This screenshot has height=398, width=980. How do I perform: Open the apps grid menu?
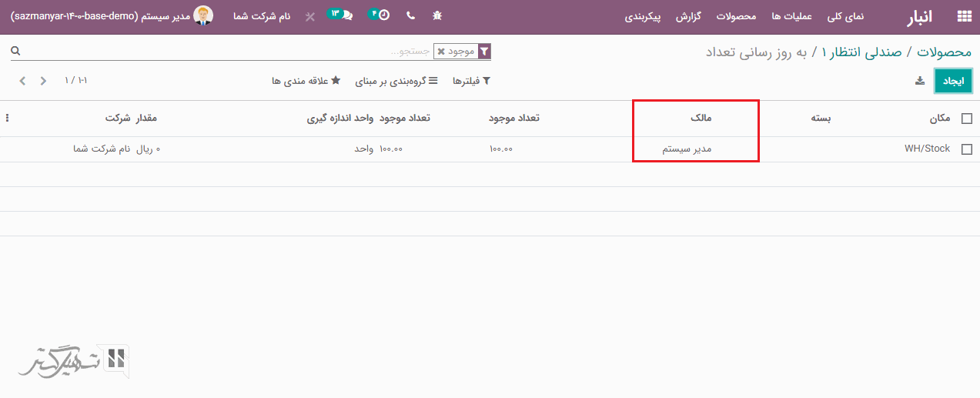(x=963, y=16)
